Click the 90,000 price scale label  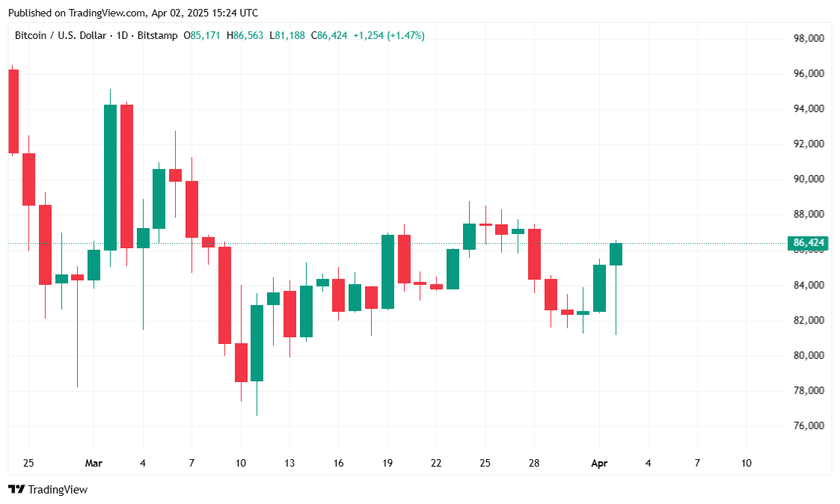[x=809, y=179]
